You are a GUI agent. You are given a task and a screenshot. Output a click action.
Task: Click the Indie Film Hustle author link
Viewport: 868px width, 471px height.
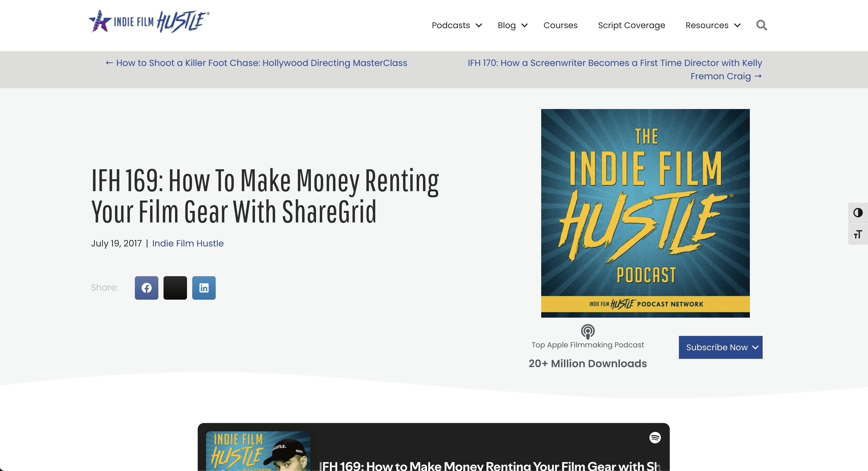[188, 243]
